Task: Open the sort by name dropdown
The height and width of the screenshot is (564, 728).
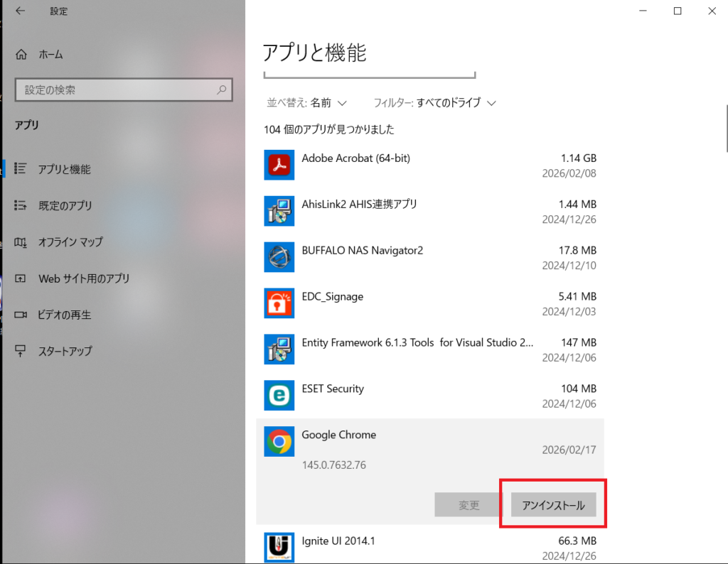Action: tap(306, 103)
